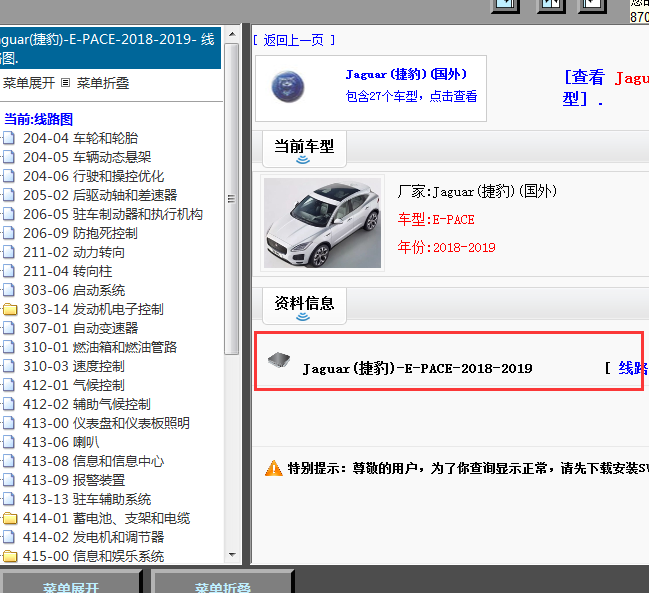This screenshot has height=593, width=649.
Task: Click document icon beside 303-06 启动系统
Action: pyautogui.click(x=9, y=290)
